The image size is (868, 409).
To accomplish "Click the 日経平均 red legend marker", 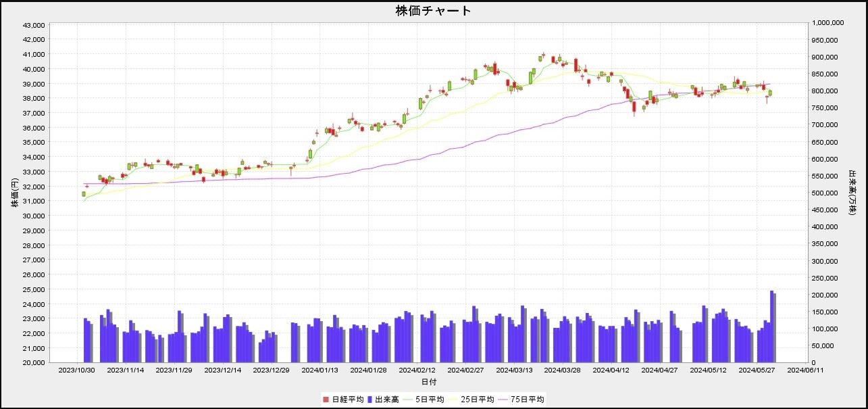I will tap(326, 399).
